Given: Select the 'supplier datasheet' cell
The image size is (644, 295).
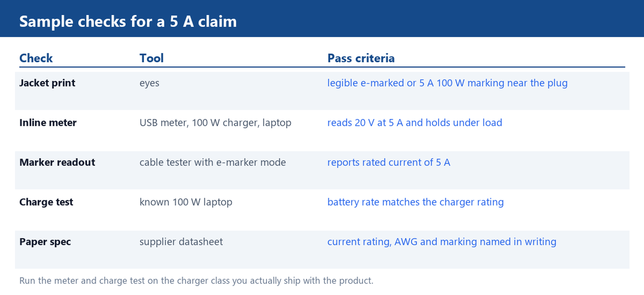Looking at the screenshot, I should click(181, 242).
